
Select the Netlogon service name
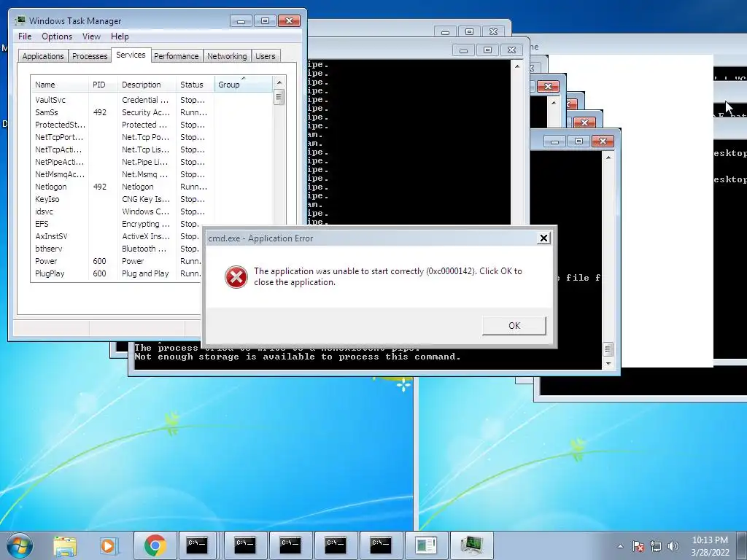click(x=51, y=187)
